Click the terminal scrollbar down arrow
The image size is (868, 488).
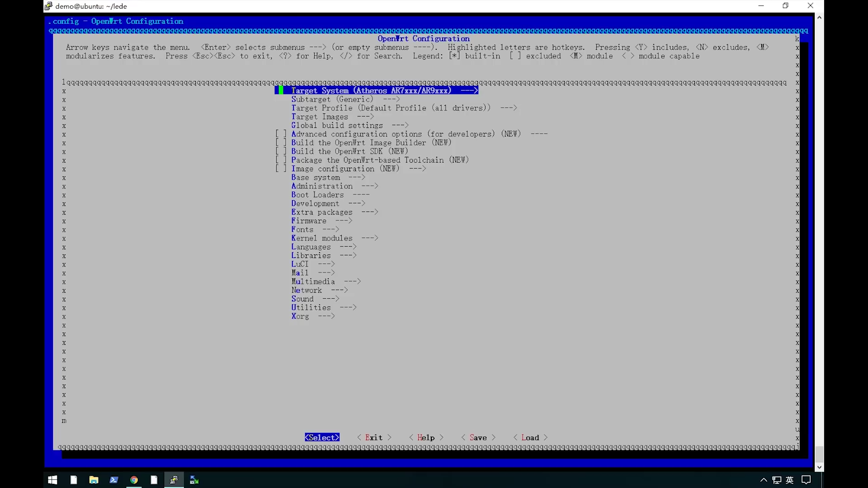point(819,468)
